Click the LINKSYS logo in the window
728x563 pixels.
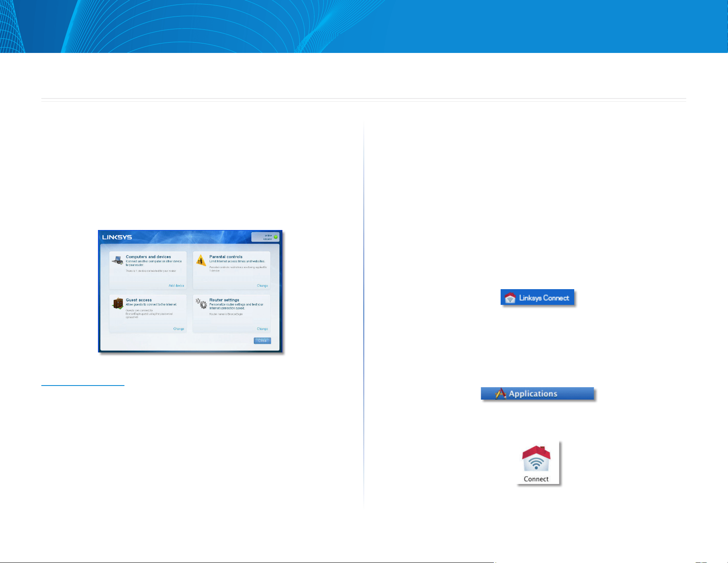point(117,237)
